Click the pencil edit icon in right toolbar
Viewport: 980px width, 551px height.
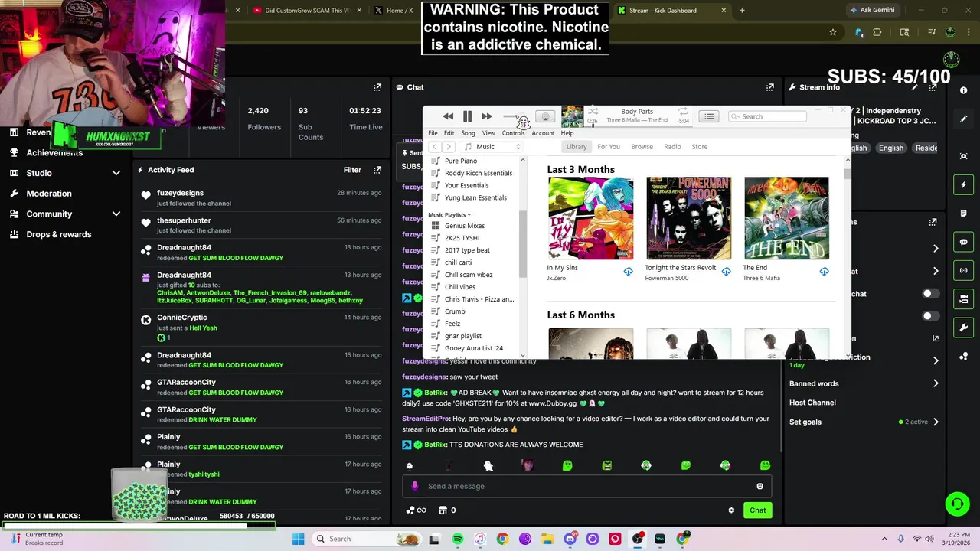click(x=963, y=119)
